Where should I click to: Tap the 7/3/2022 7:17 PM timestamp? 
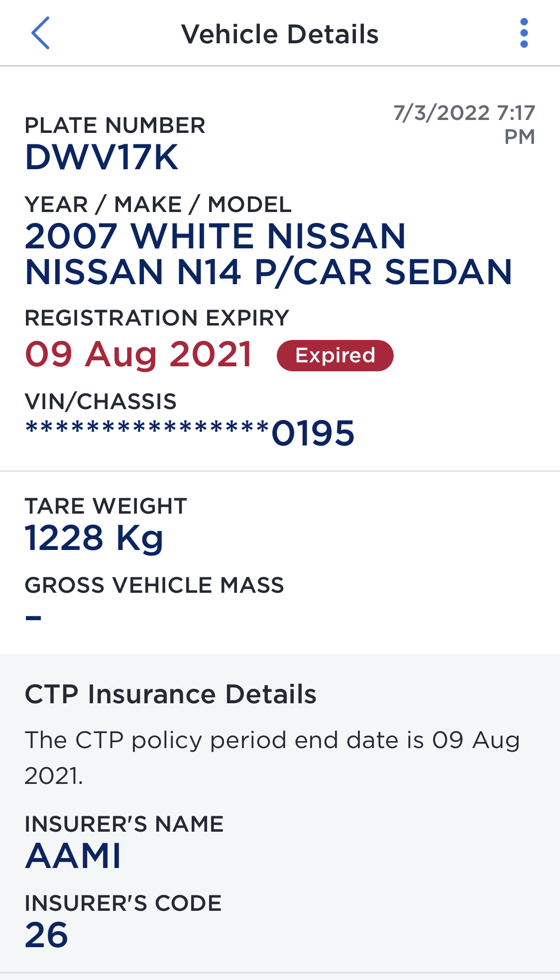tap(464, 124)
